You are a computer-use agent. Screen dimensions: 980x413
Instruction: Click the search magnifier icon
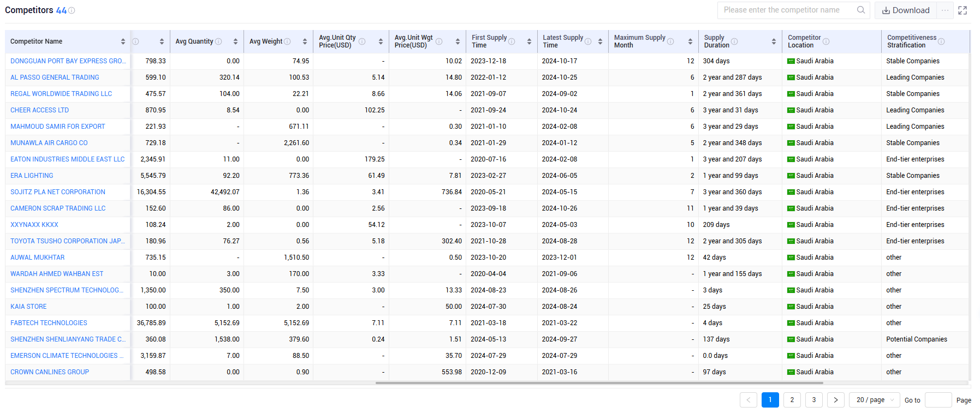click(x=861, y=10)
